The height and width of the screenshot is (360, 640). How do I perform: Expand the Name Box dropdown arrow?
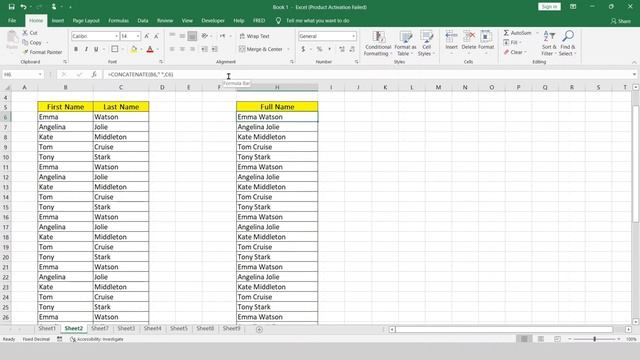[40, 74]
